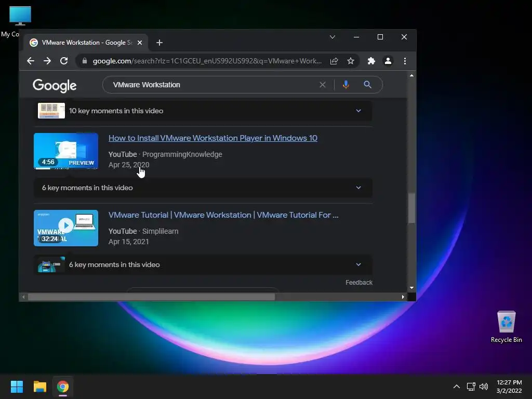Open the tab search chevron in Chrome title bar
Image resolution: width=532 pixels, height=399 pixels.
(332, 37)
